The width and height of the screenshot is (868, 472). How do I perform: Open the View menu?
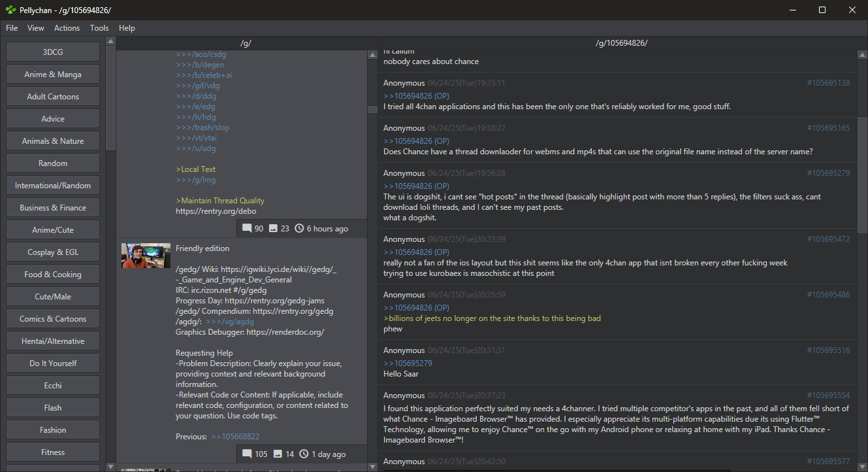[36, 28]
